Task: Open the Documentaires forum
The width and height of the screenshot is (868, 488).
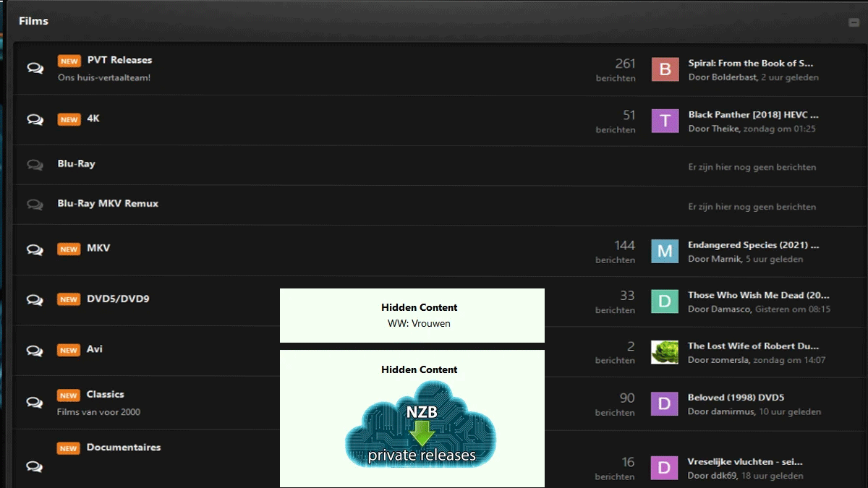Action: click(123, 448)
